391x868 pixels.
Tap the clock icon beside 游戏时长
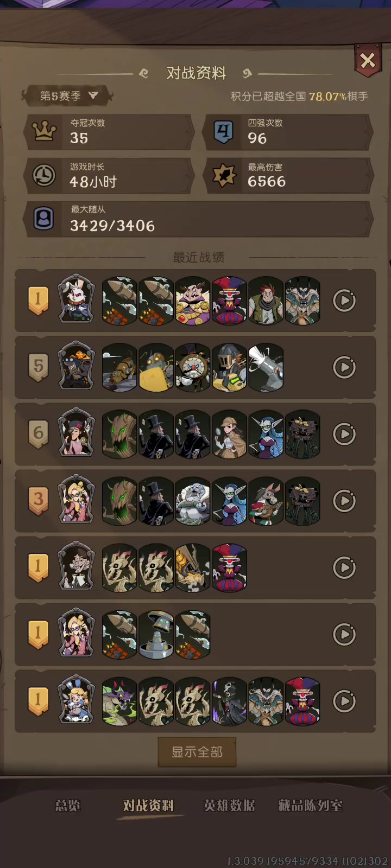click(44, 175)
